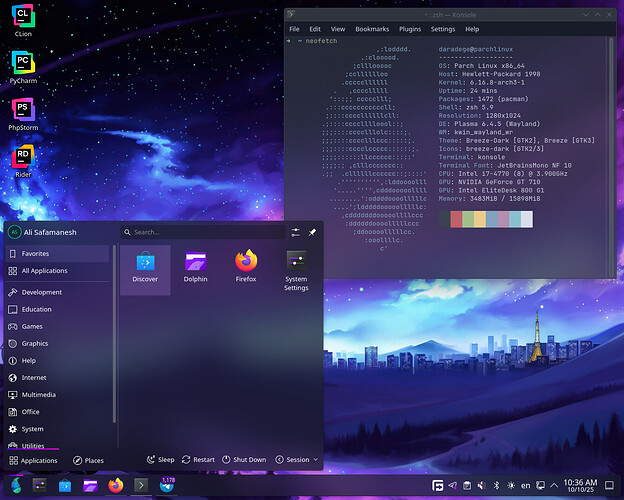Toggle Show Desktop at taskbar's right end
The height and width of the screenshot is (500, 624).
(x=611, y=485)
